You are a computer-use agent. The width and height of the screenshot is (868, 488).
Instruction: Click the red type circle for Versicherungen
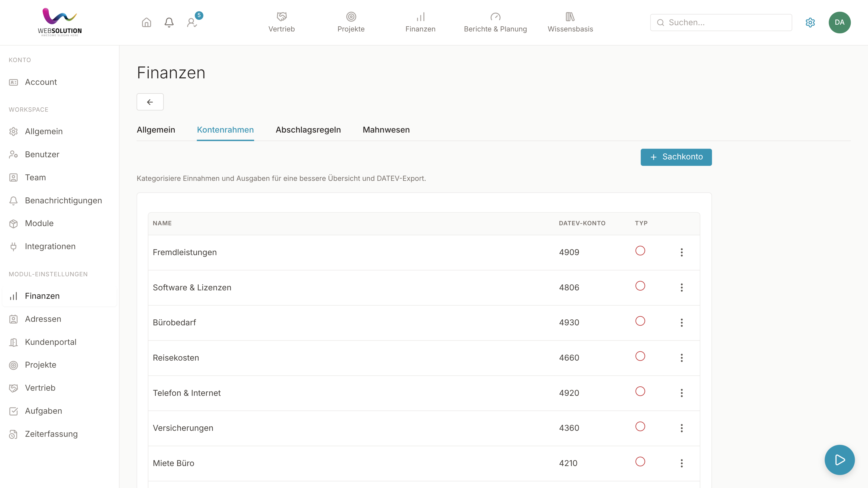[640, 426]
